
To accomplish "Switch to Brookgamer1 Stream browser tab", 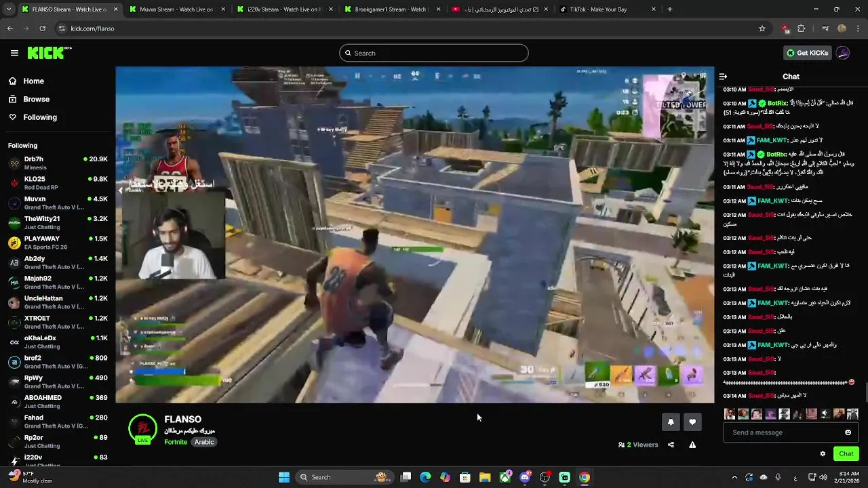I will click(391, 9).
